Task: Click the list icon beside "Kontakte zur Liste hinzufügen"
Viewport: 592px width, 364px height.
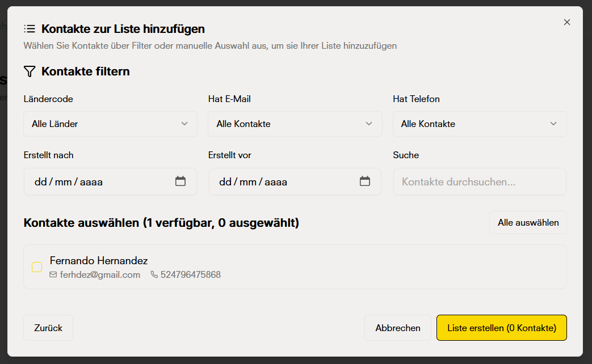Action: coord(30,28)
